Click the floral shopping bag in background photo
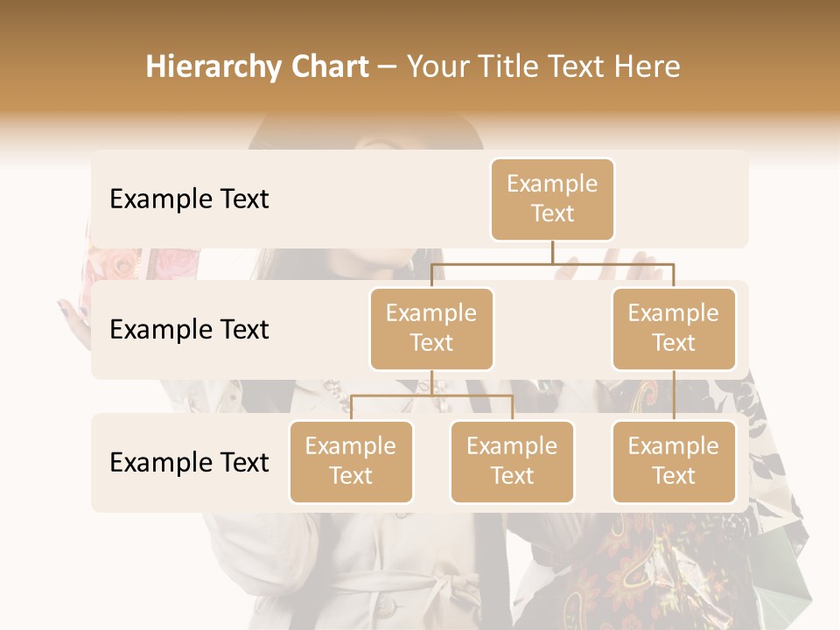The height and width of the screenshot is (630, 840). tap(669, 568)
